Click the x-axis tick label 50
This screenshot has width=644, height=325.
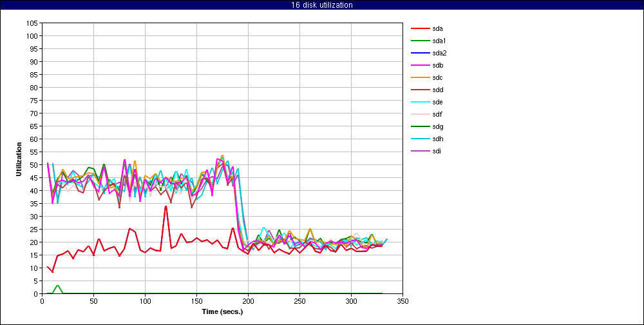pos(93,301)
